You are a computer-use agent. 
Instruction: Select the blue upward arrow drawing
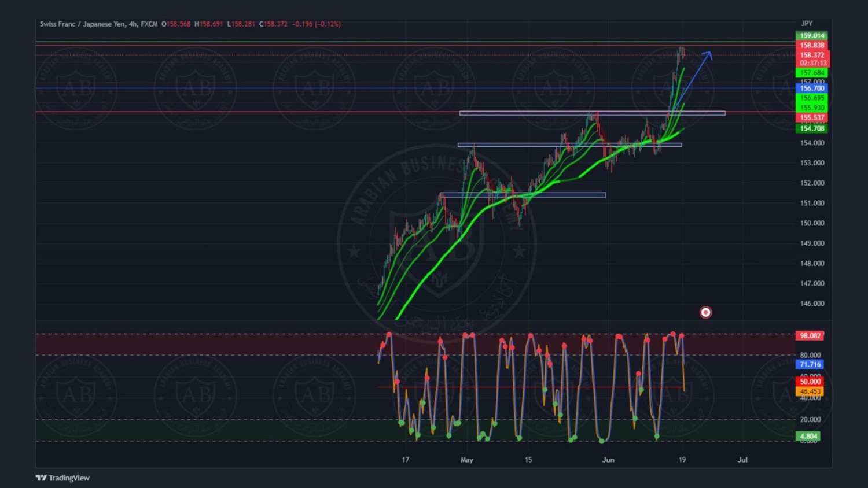pos(695,75)
